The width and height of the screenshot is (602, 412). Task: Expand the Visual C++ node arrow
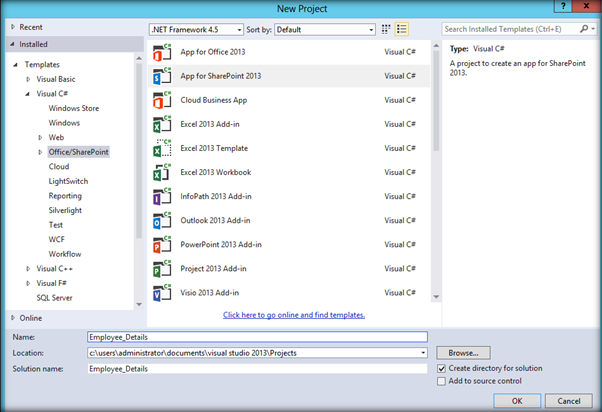click(28, 269)
